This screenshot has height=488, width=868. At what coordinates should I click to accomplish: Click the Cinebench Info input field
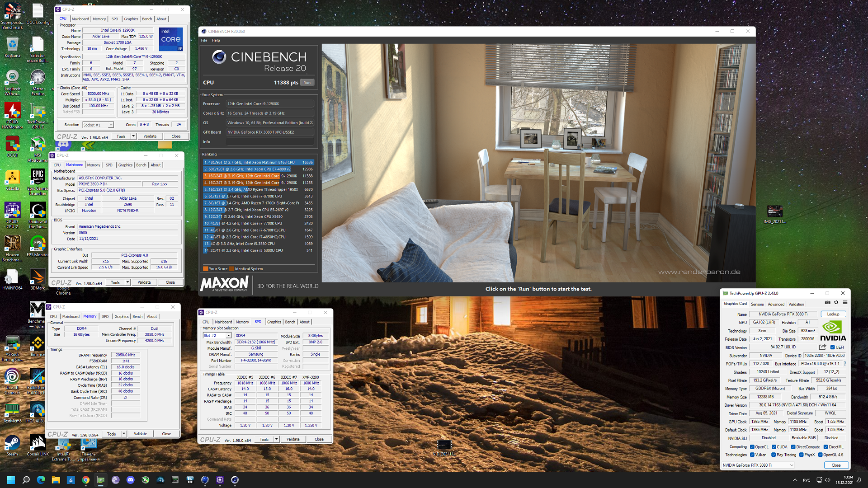click(x=270, y=142)
